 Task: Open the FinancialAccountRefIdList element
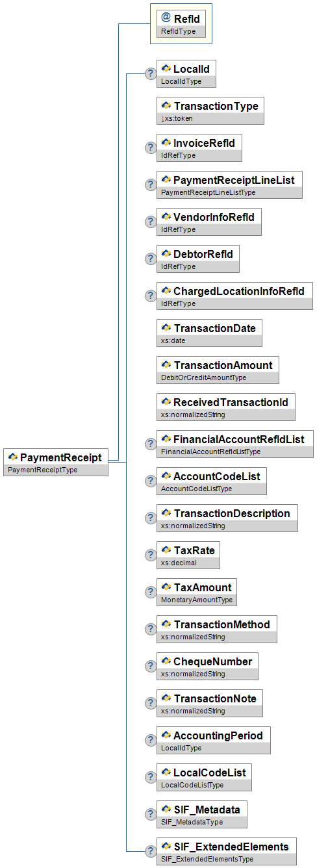(235, 444)
